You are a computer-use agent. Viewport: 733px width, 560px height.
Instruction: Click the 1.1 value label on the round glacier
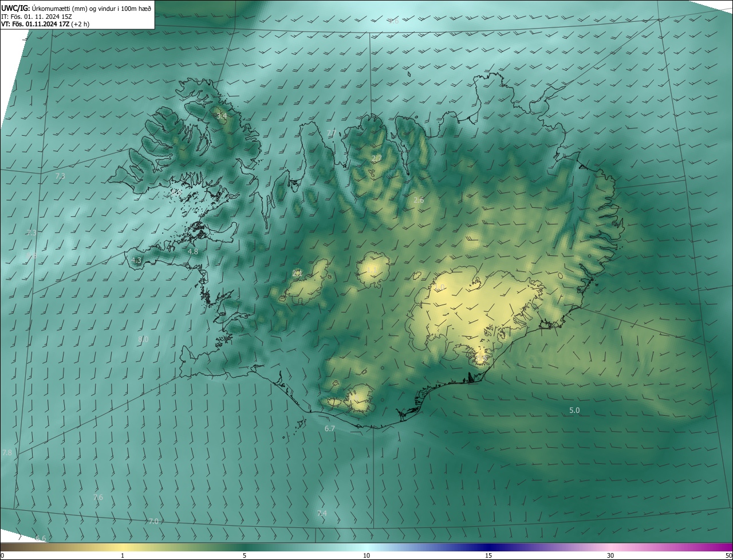coord(371,269)
